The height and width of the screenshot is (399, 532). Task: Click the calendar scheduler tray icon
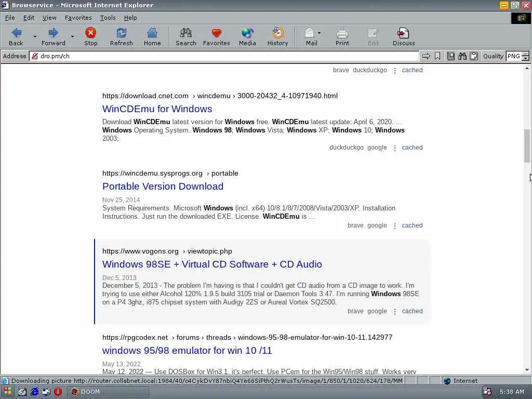(487, 392)
